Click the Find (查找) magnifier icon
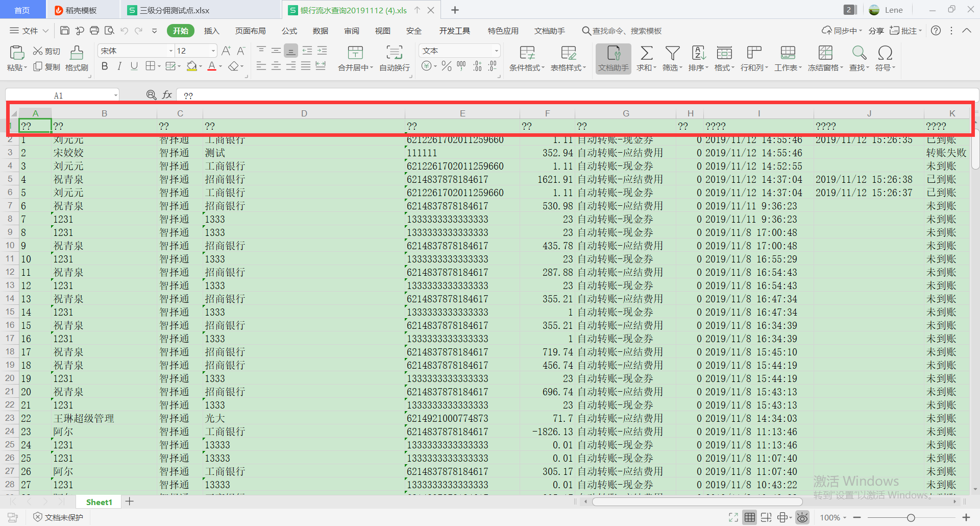Screen dimensions: 980x526 pyautogui.click(x=859, y=53)
